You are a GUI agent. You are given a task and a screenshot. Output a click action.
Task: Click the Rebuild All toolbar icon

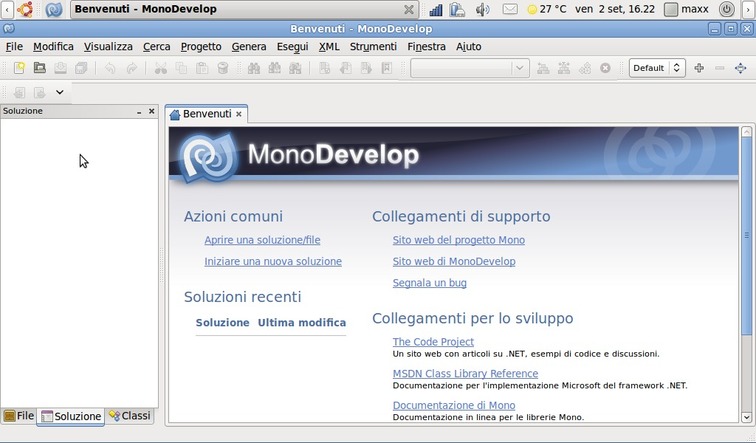pos(564,68)
